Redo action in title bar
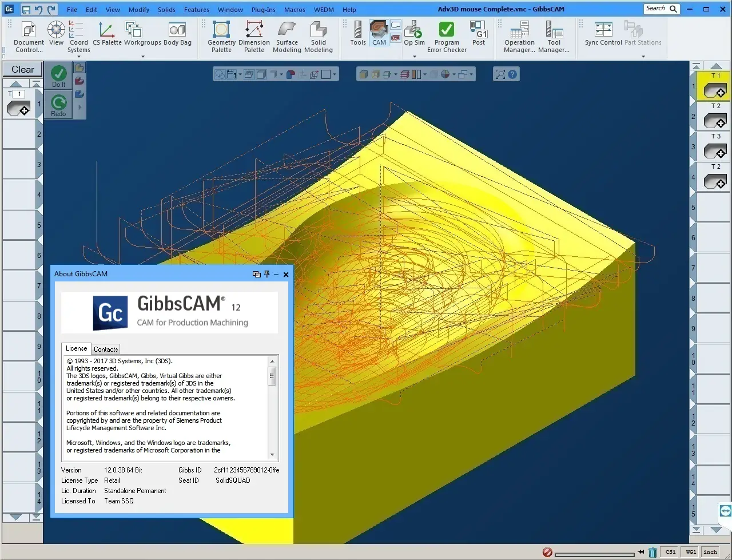The image size is (732, 560). [51, 9]
